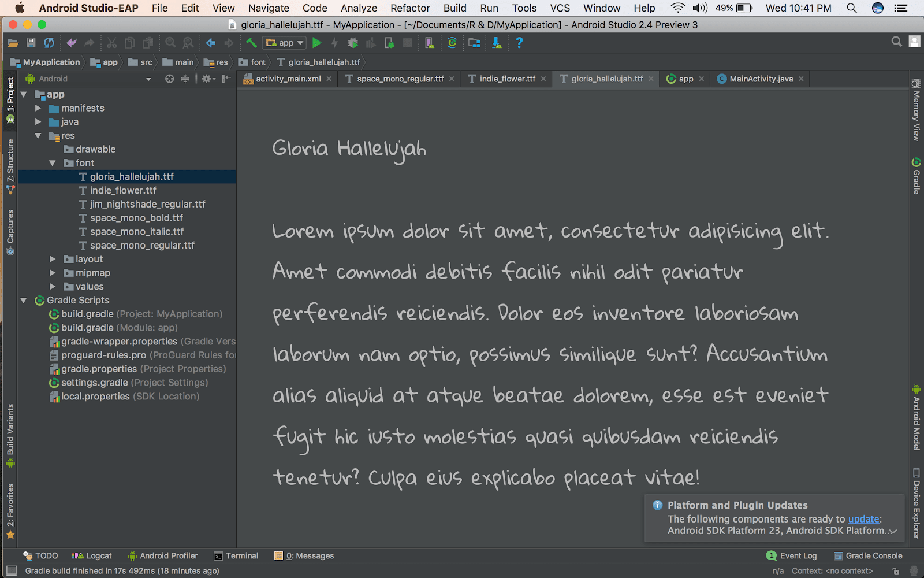The width and height of the screenshot is (924, 578).
Task: Run the app with green play icon
Action: 316,43
